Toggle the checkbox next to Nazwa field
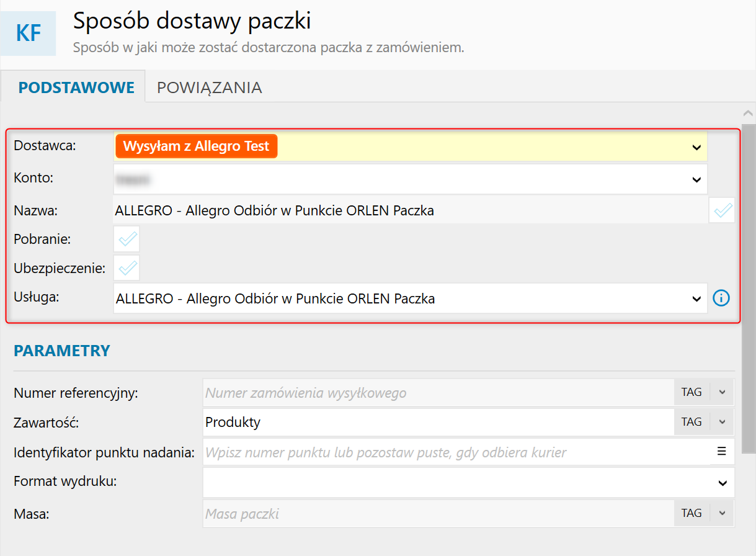The image size is (756, 556). pyautogui.click(x=722, y=210)
